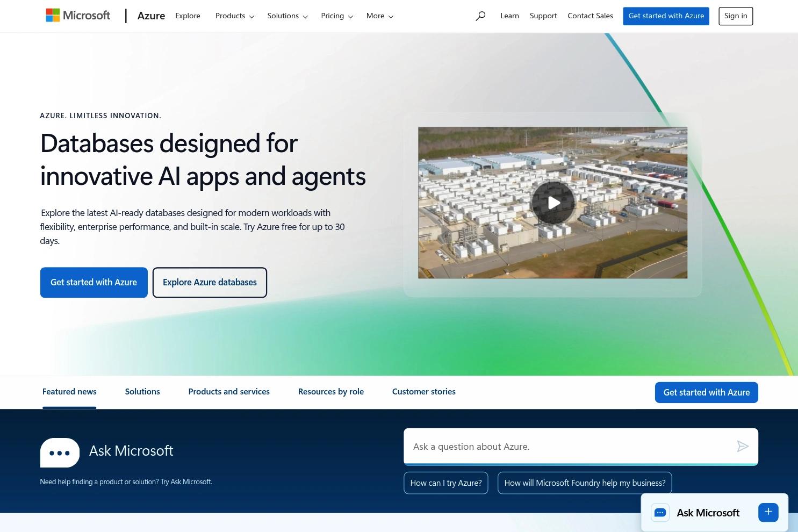Click the Ask Microsoft heading
Viewport: 798px width, 532px height.
(x=131, y=451)
